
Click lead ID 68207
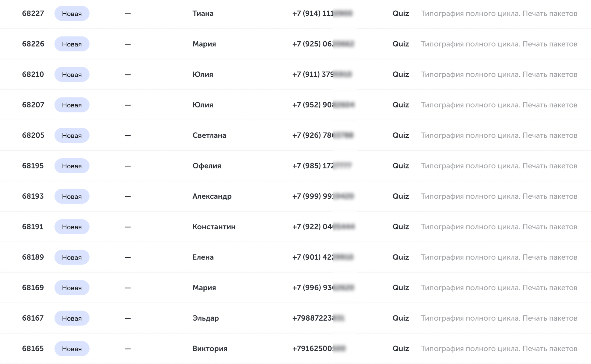click(x=33, y=105)
